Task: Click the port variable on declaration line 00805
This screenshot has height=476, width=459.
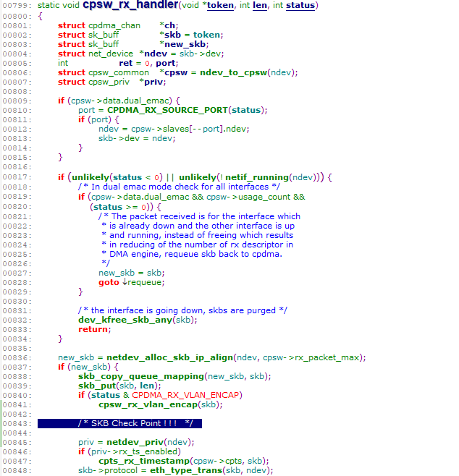Action: tap(166, 63)
